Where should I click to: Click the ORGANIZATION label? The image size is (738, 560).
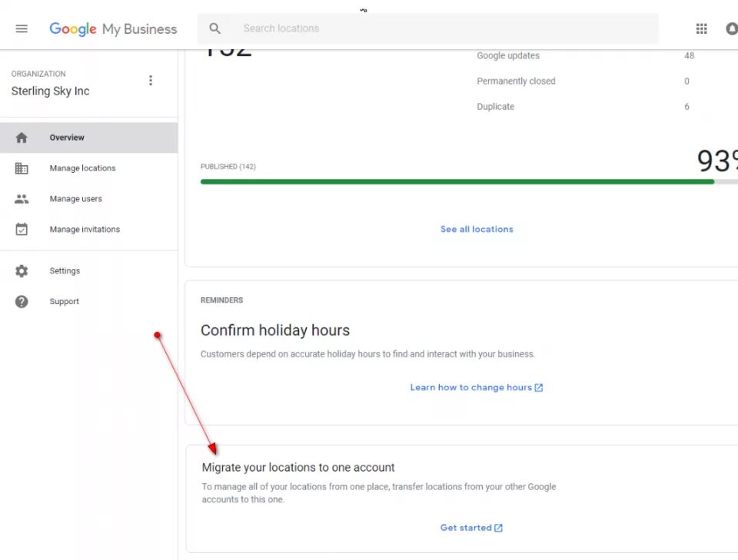point(38,74)
